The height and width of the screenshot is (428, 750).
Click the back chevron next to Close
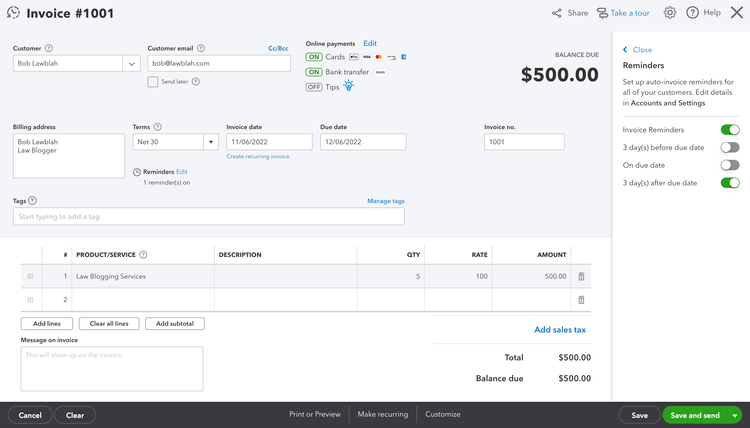tap(625, 50)
